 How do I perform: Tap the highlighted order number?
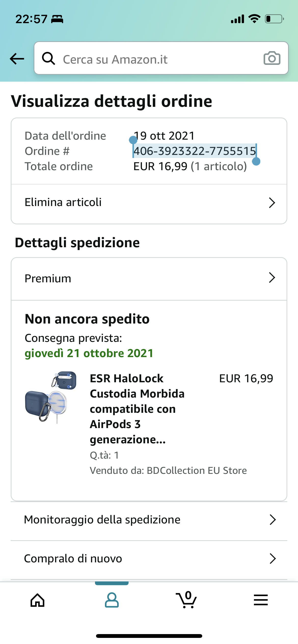click(x=195, y=151)
